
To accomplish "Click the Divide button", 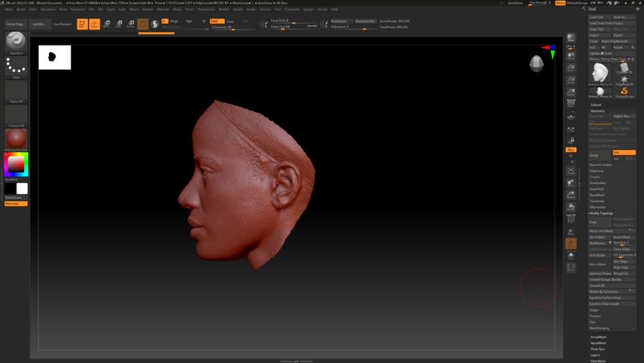I will click(x=600, y=156).
